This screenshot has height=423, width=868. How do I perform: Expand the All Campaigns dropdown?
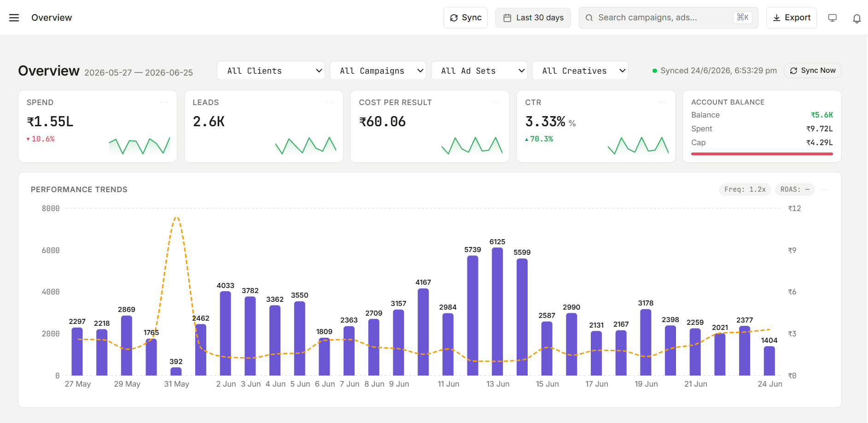coord(378,70)
